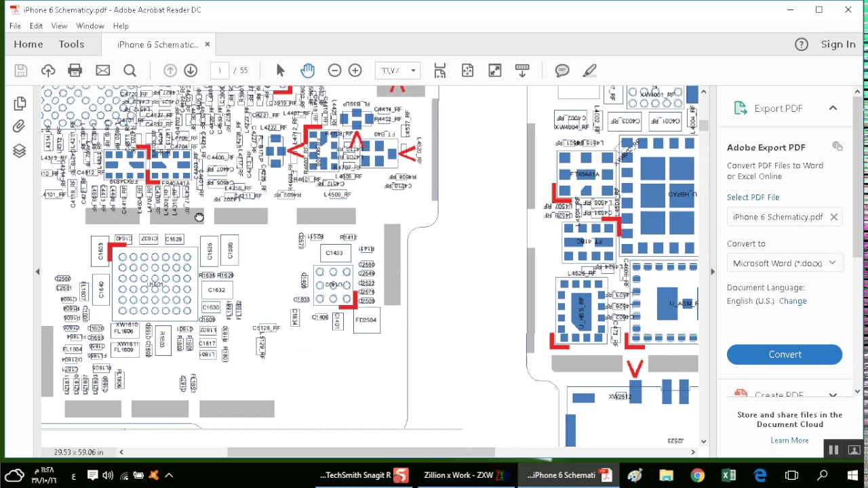
Task: Select the highlighter pen tool
Action: click(x=589, y=70)
